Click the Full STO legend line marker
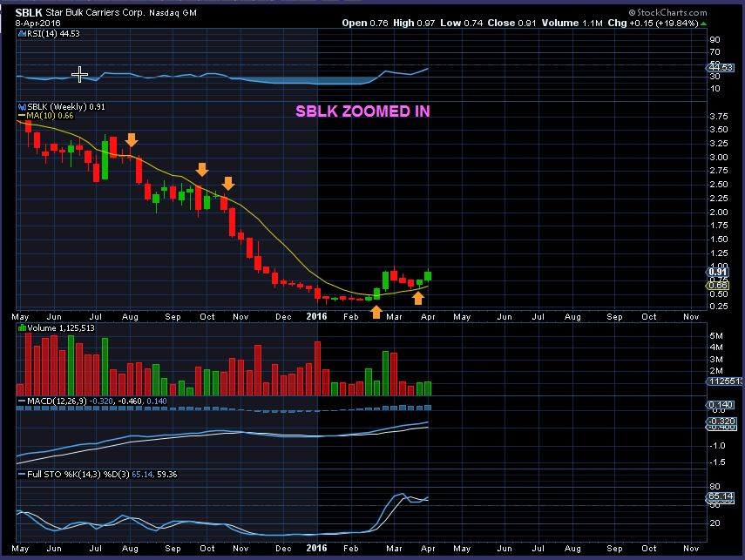Screen dimensions: 745x560 click(x=22, y=474)
